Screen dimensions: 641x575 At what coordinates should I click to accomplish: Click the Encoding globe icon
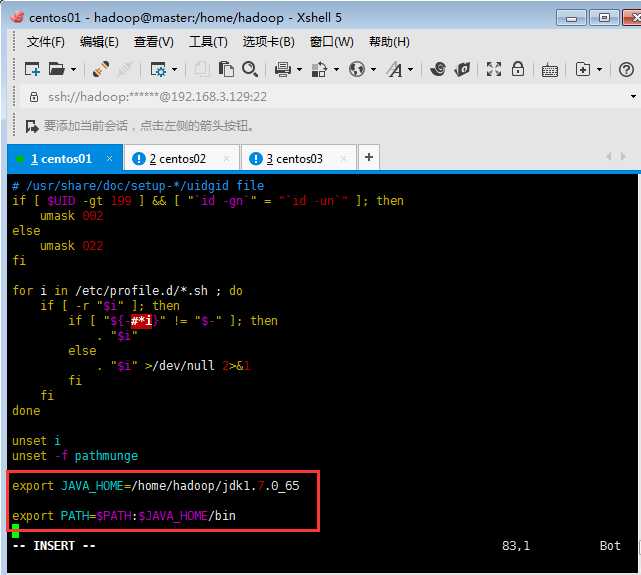357,69
